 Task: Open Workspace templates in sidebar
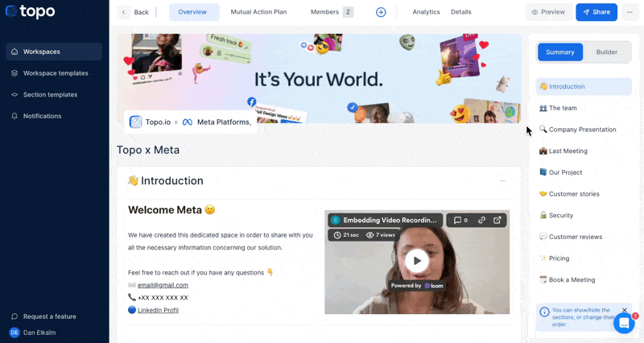click(56, 73)
